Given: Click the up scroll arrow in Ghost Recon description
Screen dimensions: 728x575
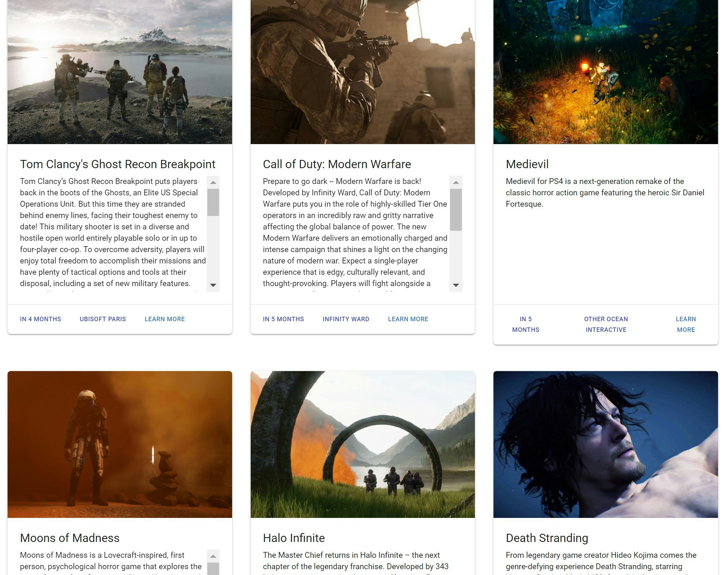Looking at the screenshot, I should (x=213, y=182).
